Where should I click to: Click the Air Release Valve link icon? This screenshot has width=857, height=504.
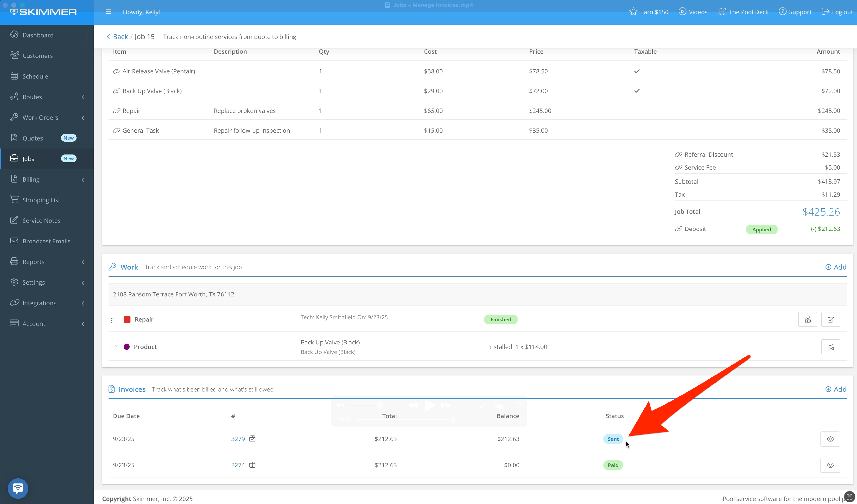(x=117, y=71)
